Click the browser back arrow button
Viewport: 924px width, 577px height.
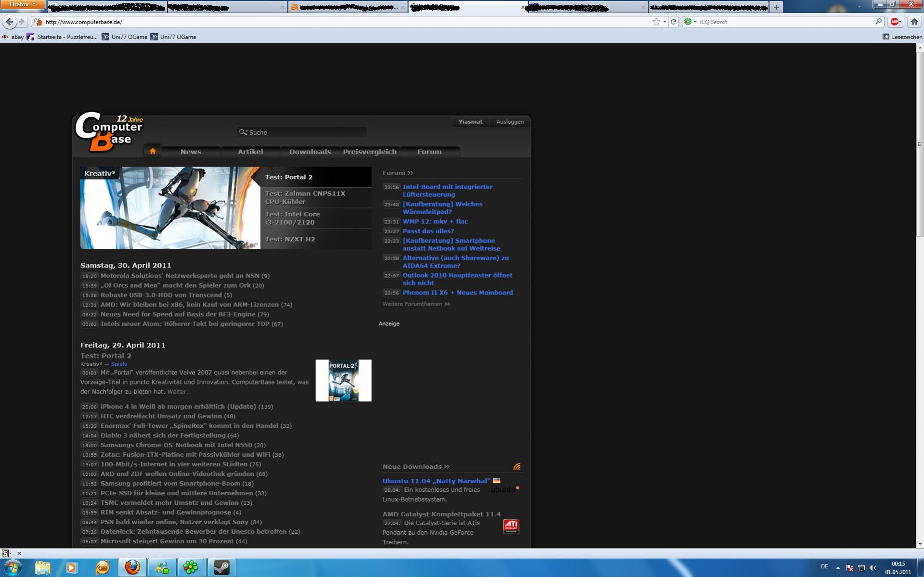(x=10, y=22)
